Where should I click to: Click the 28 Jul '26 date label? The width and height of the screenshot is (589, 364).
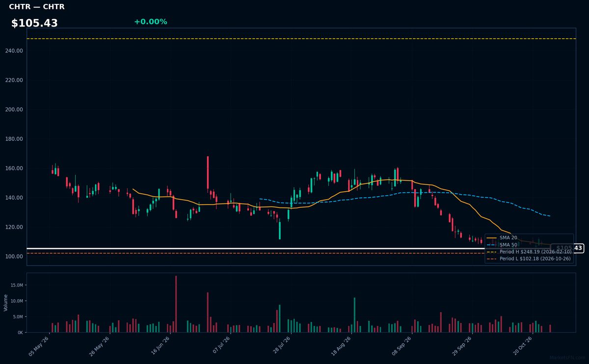point(280,346)
